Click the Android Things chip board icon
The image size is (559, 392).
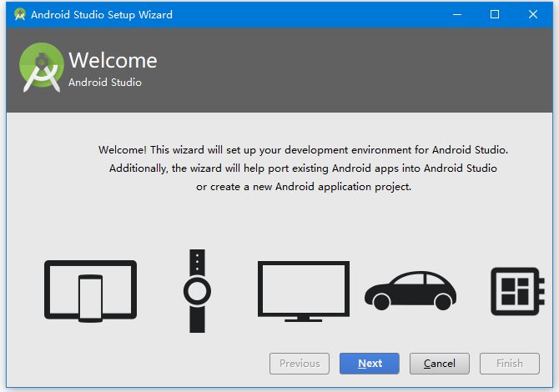click(x=516, y=291)
